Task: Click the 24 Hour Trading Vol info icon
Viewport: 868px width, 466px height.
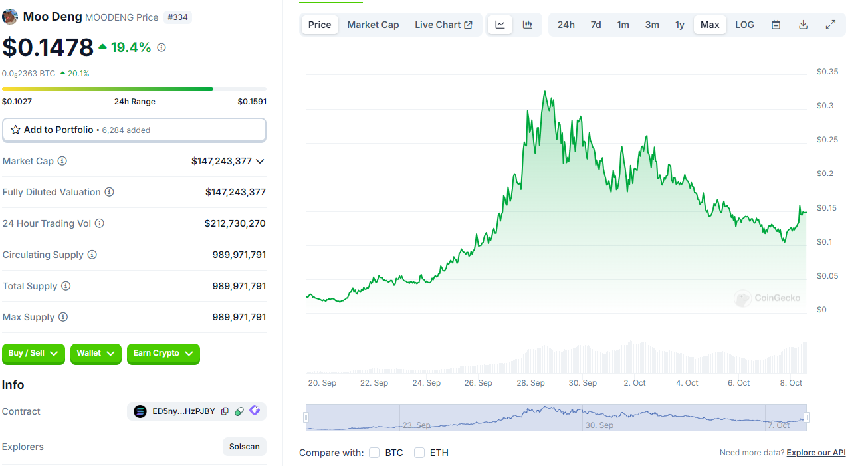Action: pos(100,223)
